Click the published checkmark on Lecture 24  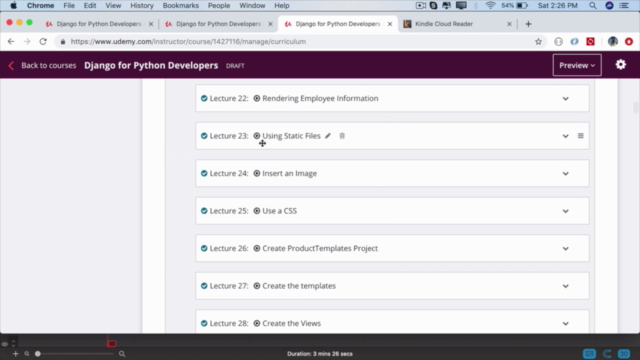click(204, 173)
